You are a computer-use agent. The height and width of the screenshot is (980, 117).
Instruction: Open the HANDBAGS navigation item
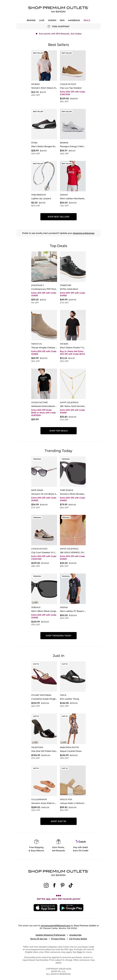point(74,20)
